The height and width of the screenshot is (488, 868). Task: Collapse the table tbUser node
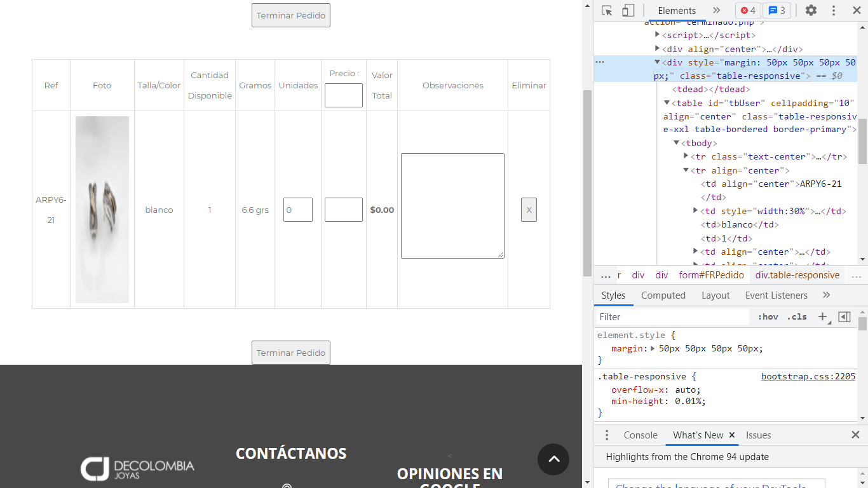tap(667, 103)
